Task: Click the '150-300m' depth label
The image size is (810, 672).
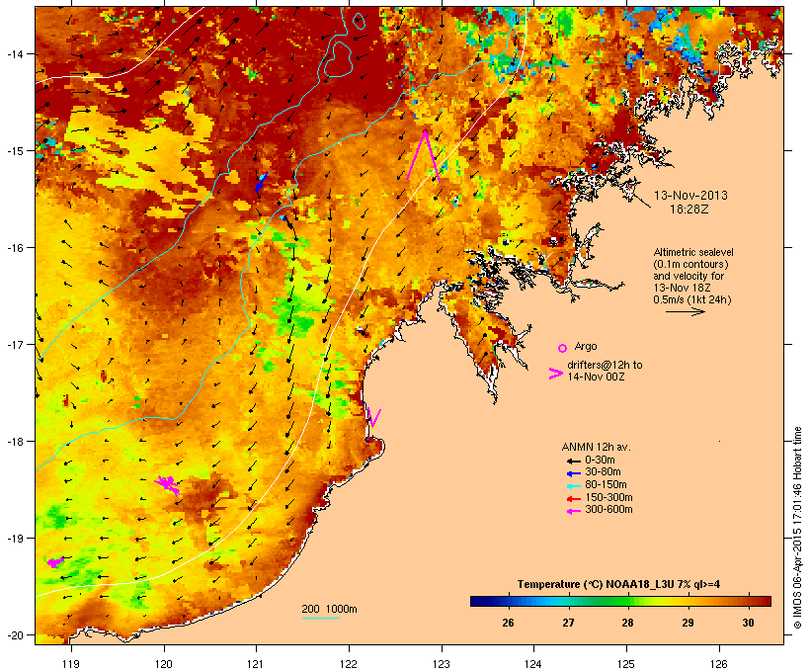Action: click(x=608, y=497)
